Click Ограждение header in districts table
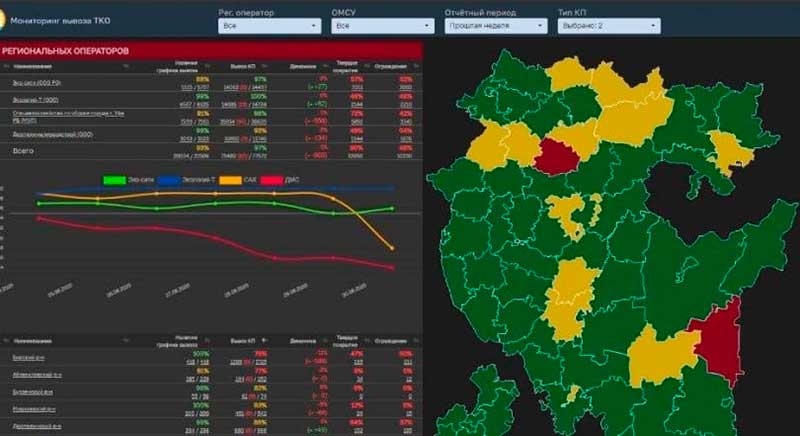The height and width of the screenshot is (436, 800). click(391, 341)
